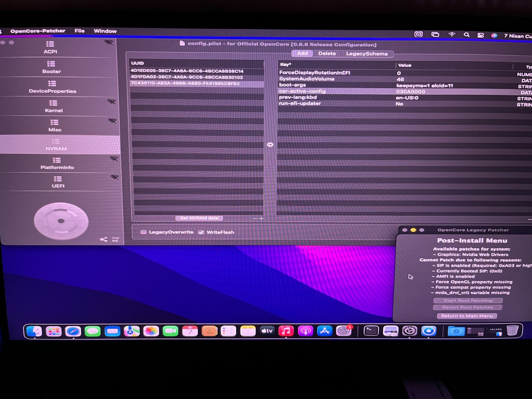Click the screen mirroring menu bar icon
The height and width of the screenshot is (399, 532).
[435, 34]
